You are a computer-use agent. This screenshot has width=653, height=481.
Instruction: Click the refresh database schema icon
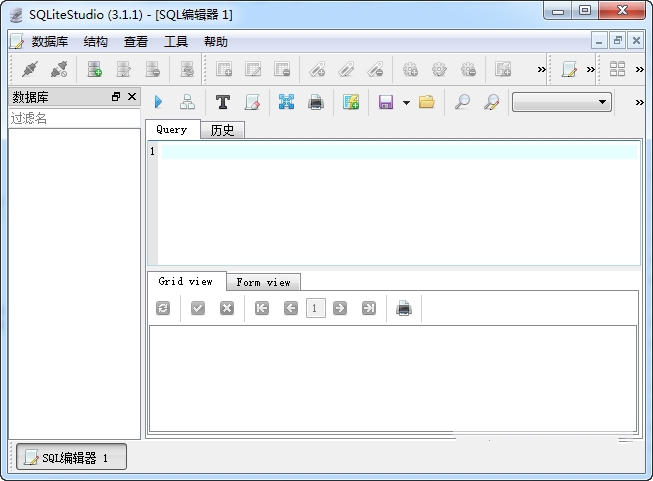tap(187, 69)
